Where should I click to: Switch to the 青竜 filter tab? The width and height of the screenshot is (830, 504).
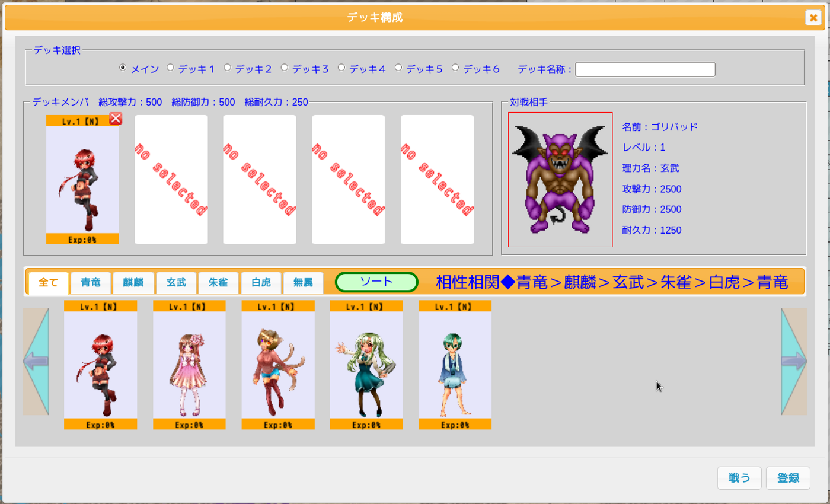pos(91,283)
